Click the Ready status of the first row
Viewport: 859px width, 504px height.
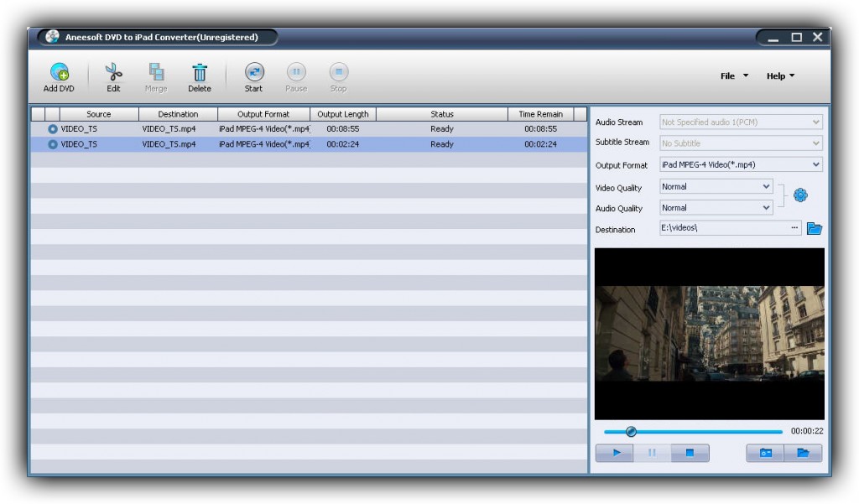[x=441, y=129]
